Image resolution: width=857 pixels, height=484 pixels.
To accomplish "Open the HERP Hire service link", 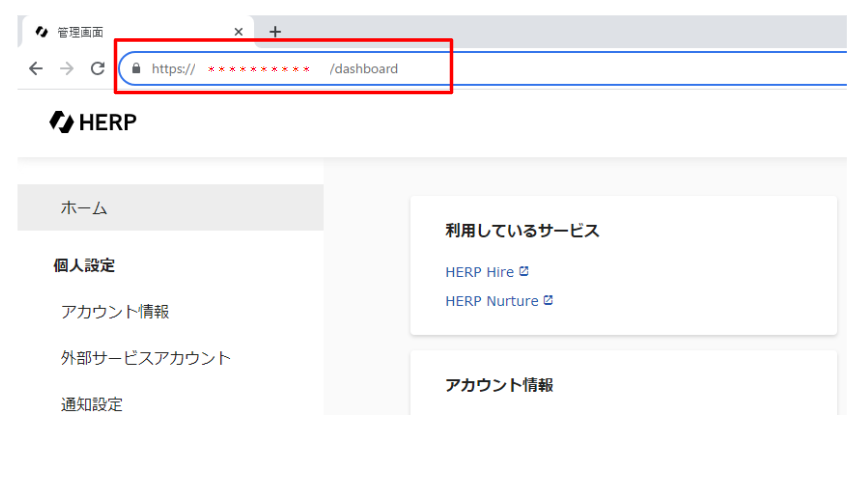I will [479, 272].
